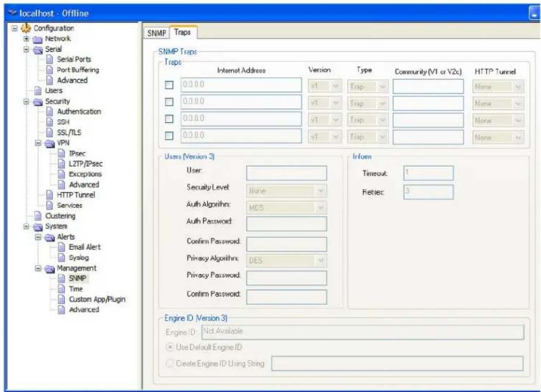The height and width of the screenshot is (392, 541).
Task: Click the Configuration root node icon
Action: click(26, 28)
